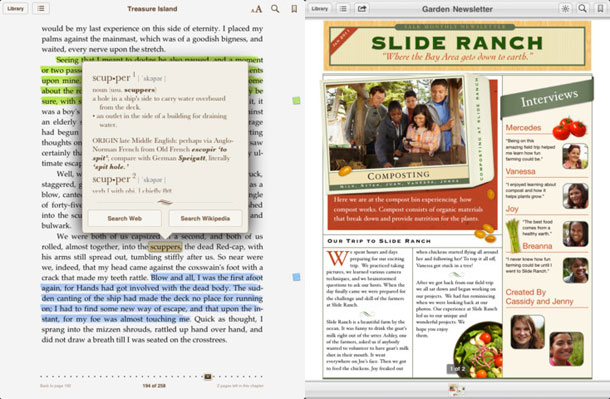
Task: Tap the page count text in Treasure Island footer
Action: coord(154,386)
